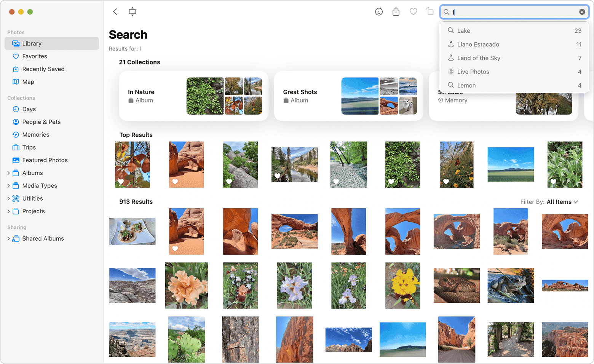
Task: Open People & Pets from the sidebar
Action: click(41, 121)
